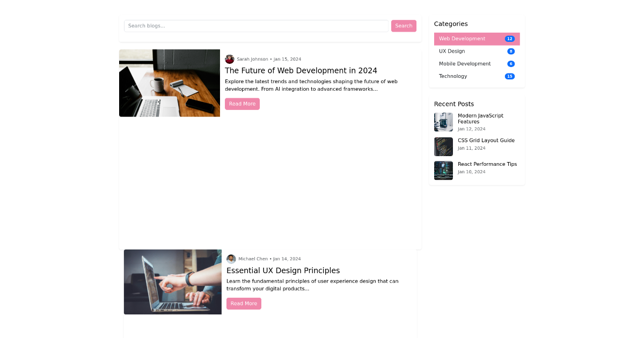
Task: Open the React Performance Tips post
Action: coord(487,164)
